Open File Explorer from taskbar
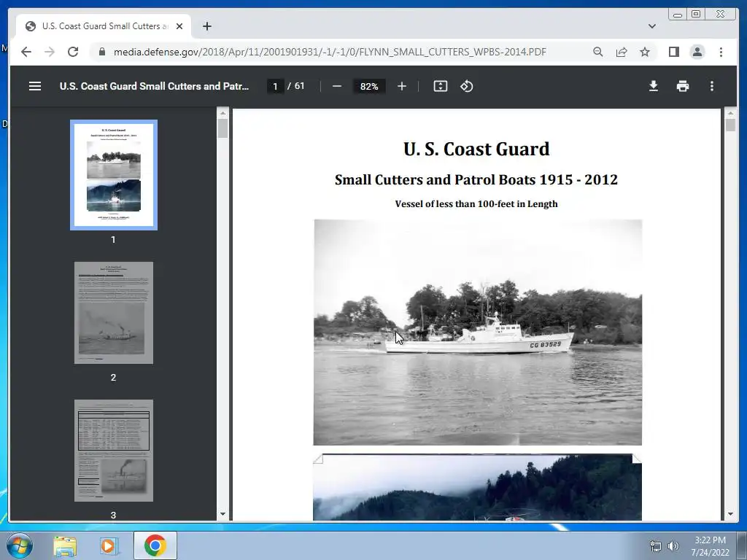Image resolution: width=747 pixels, height=560 pixels. [x=65, y=545]
